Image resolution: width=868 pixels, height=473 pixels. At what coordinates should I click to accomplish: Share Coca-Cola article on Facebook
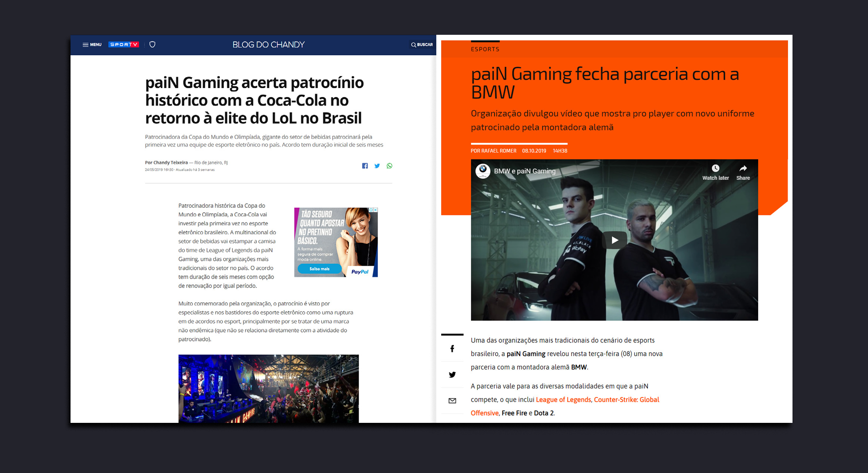(365, 166)
